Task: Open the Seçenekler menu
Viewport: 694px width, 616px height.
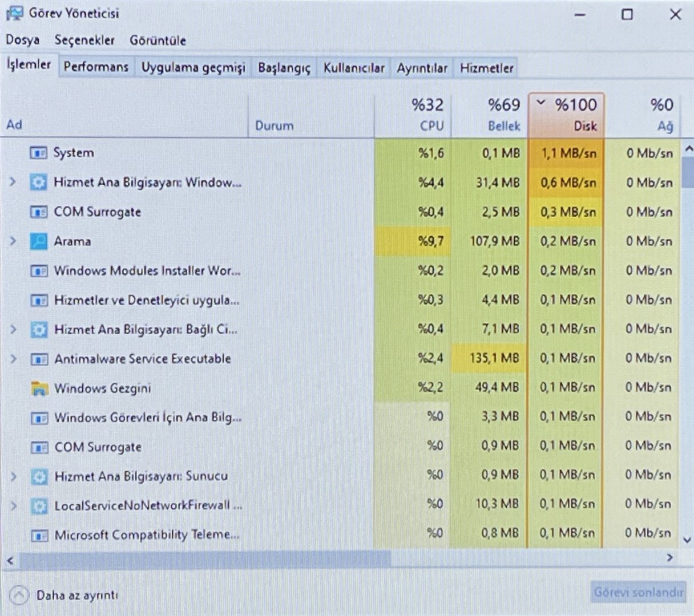Action: [84, 40]
